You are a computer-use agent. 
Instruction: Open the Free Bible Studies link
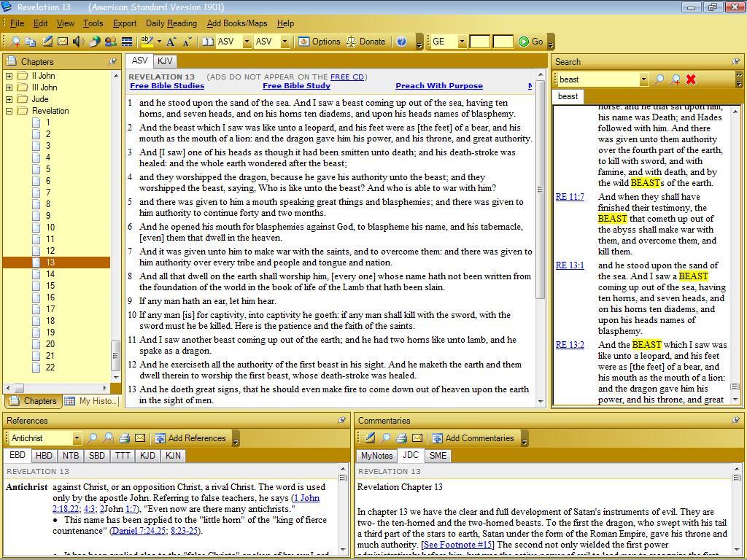pos(167,86)
